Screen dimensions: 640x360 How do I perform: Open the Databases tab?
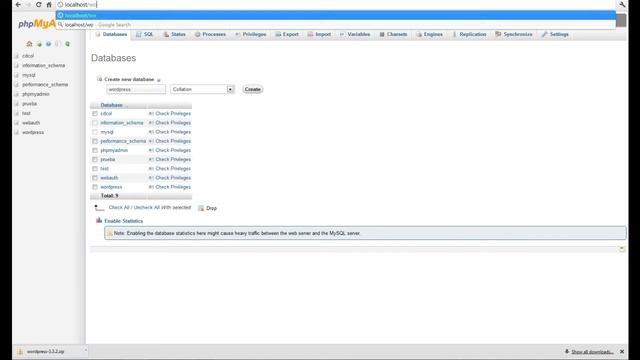pyautogui.click(x=111, y=34)
